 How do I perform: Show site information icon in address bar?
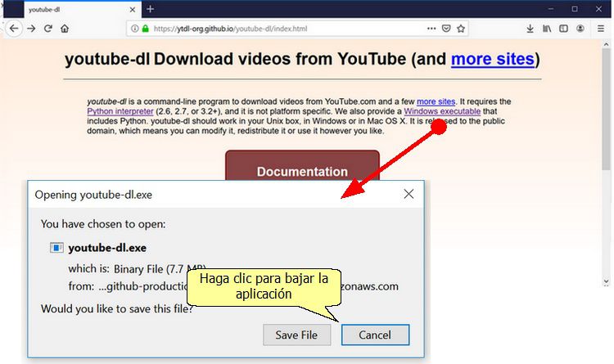pyautogui.click(x=134, y=29)
